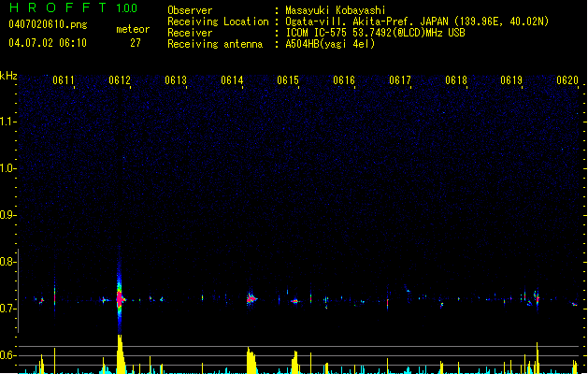Click the 0618 time marker
588x374 pixels.
coord(456,80)
